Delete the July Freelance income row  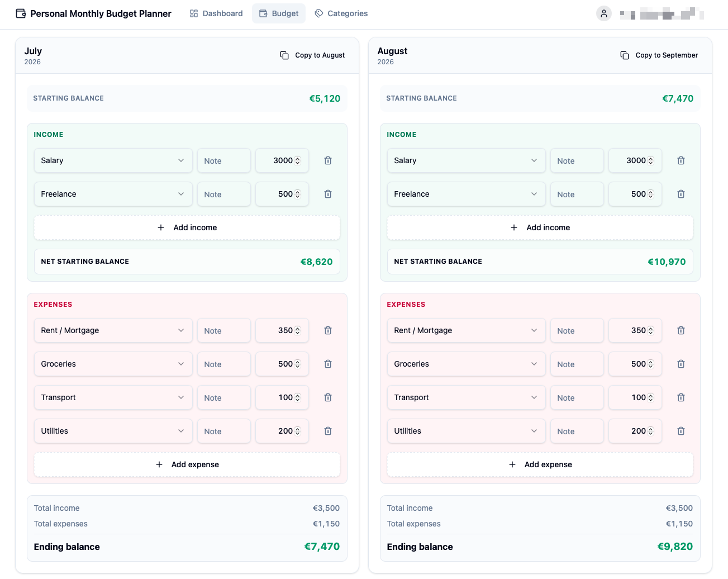point(328,194)
